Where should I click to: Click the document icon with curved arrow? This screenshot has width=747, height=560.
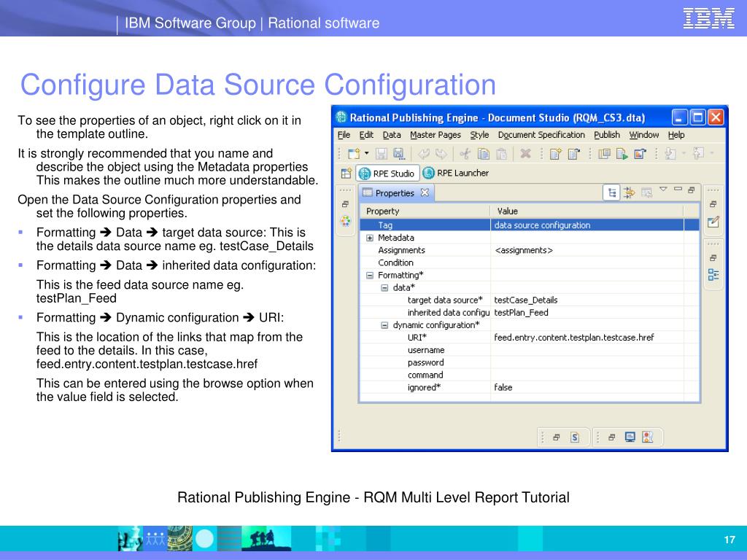pyautogui.click(x=573, y=153)
